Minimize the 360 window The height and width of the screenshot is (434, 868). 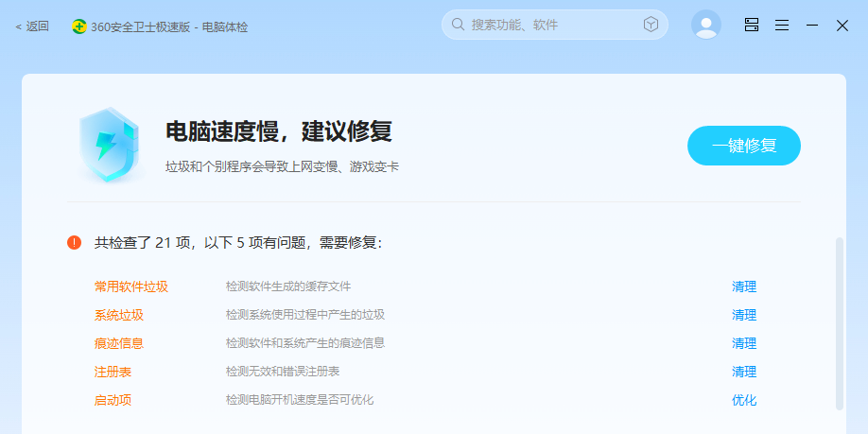[811, 26]
